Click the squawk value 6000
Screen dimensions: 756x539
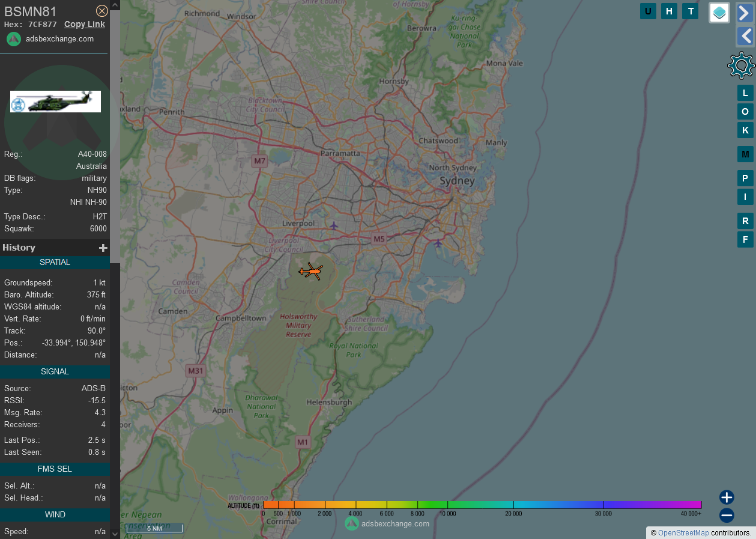coord(98,229)
